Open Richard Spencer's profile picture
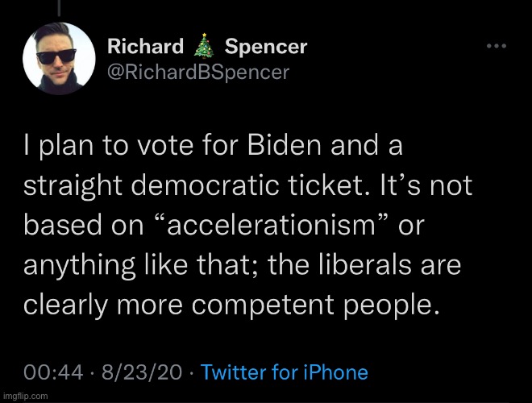The width and height of the screenshot is (532, 403). pyautogui.click(x=59, y=58)
